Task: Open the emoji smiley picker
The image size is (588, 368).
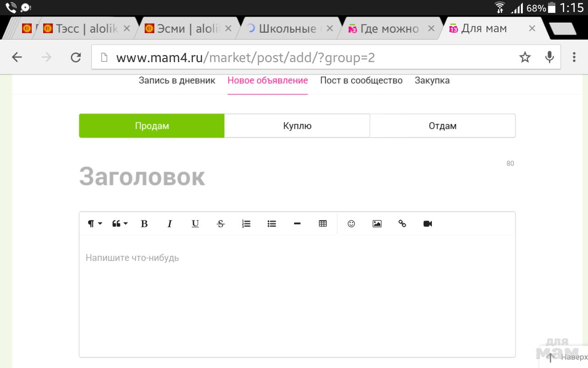Action: (351, 224)
